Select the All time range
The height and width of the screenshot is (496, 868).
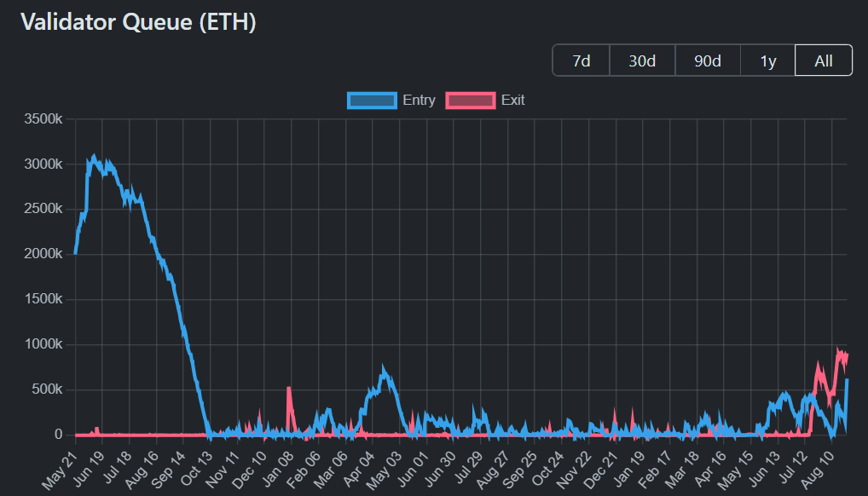tap(823, 61)
